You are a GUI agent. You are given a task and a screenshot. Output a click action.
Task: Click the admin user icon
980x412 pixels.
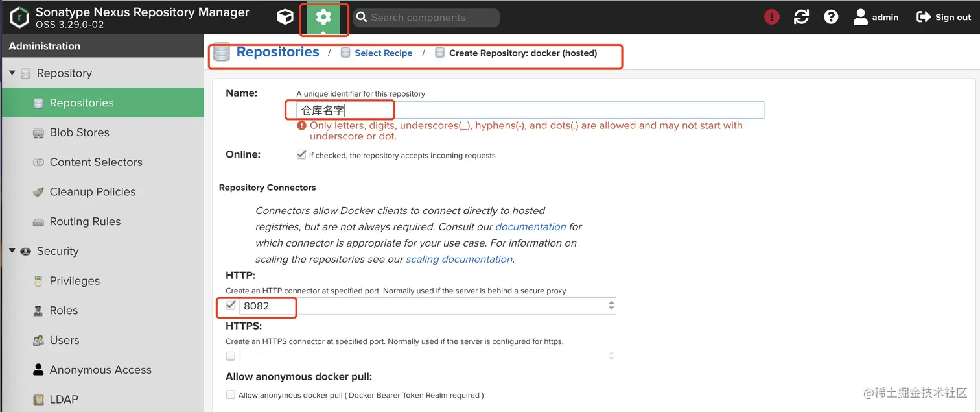(860, 18)
